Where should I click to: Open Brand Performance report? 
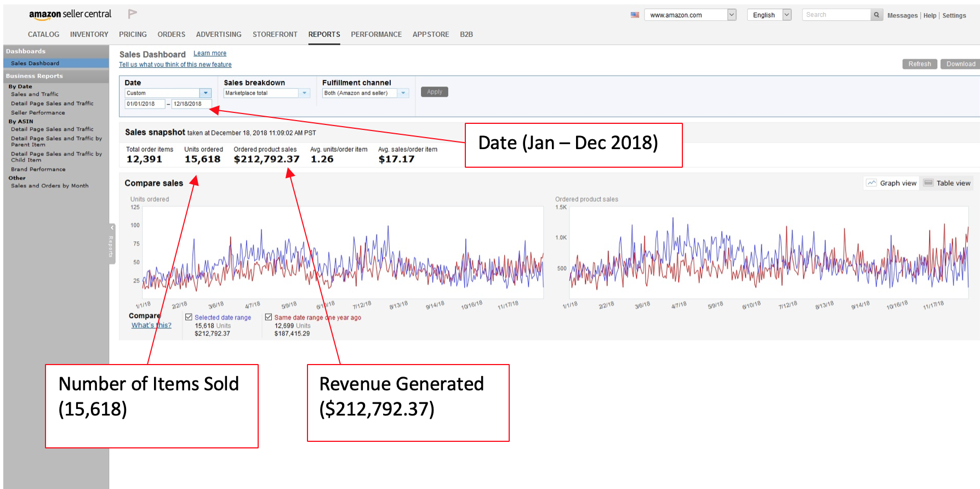point(38,169)
